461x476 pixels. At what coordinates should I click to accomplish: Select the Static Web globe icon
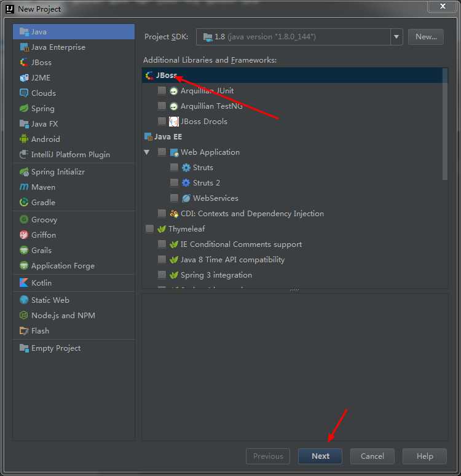(x=24, y=300)
